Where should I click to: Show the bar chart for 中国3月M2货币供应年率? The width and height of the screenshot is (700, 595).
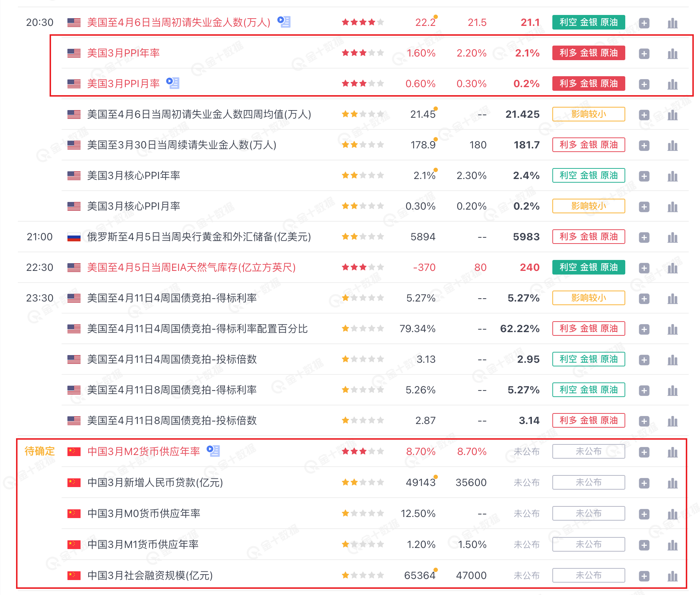pyautogui.click(x=672, y=452)
